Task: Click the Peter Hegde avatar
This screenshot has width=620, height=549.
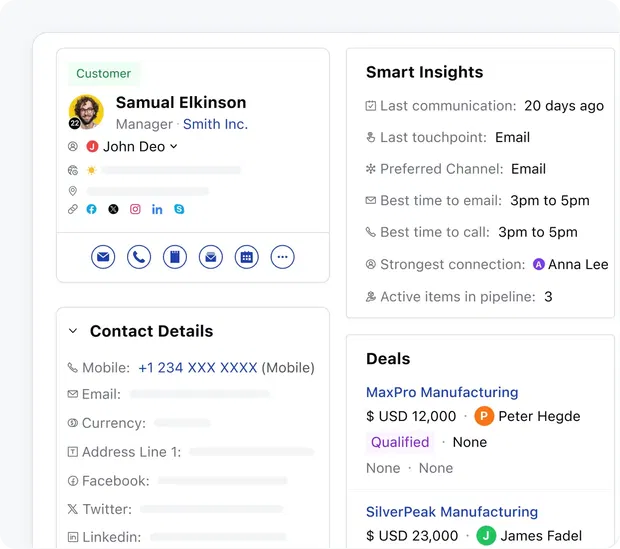Action: (x=484, y=416)
